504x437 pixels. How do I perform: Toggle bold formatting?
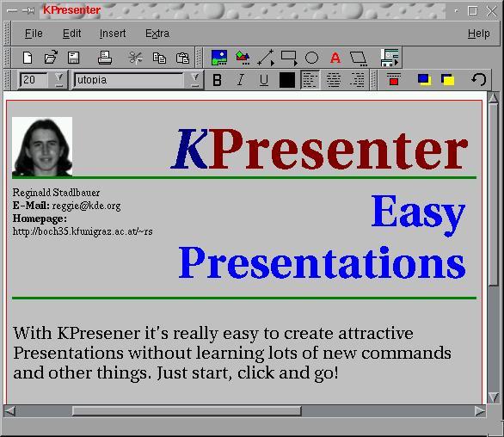point(218,80)
